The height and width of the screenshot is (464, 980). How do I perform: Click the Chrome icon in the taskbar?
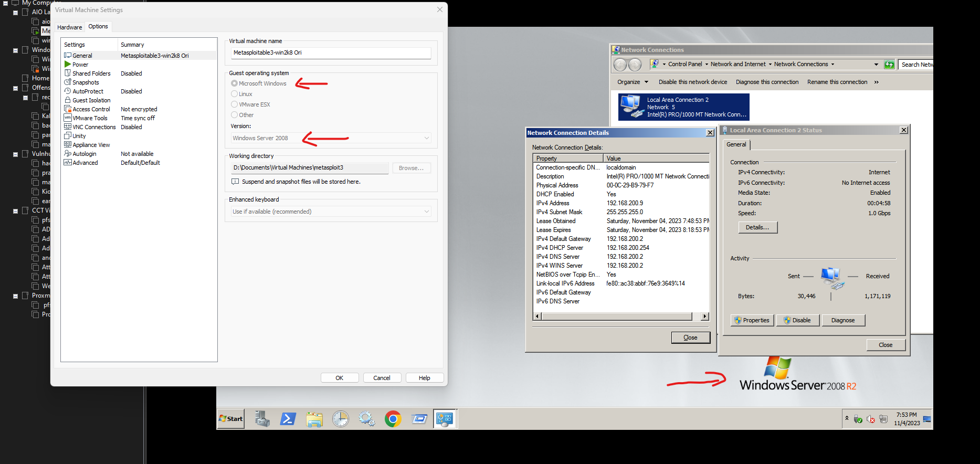pos(393,419)
